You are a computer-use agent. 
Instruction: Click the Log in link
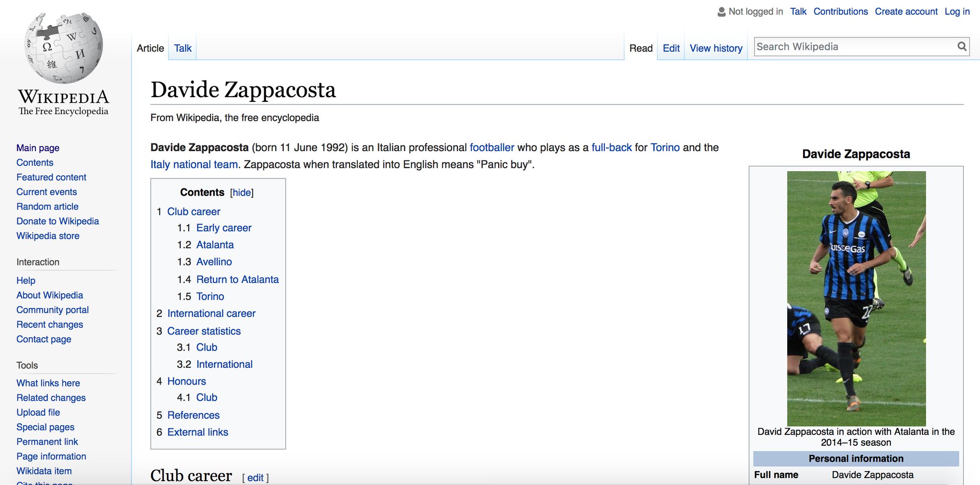coord(957,11)
